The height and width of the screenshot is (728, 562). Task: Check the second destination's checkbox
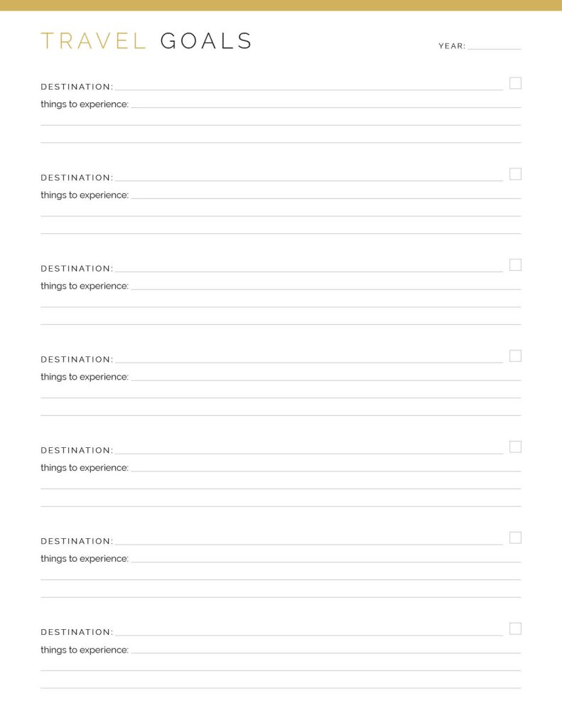pos(515,174)
